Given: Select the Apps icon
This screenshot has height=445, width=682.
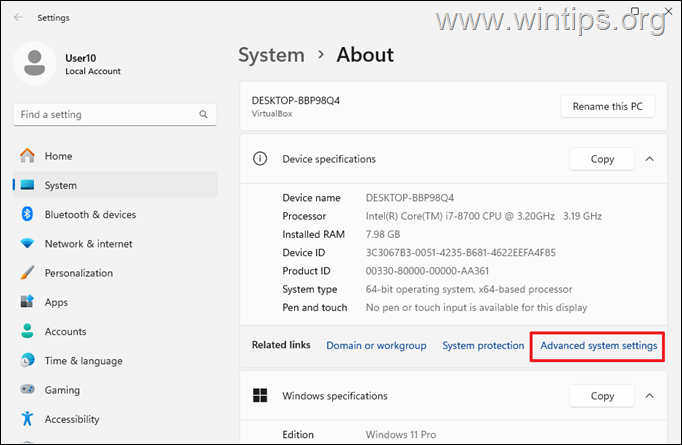Looking at the screenshot, I should pos(27,301).
